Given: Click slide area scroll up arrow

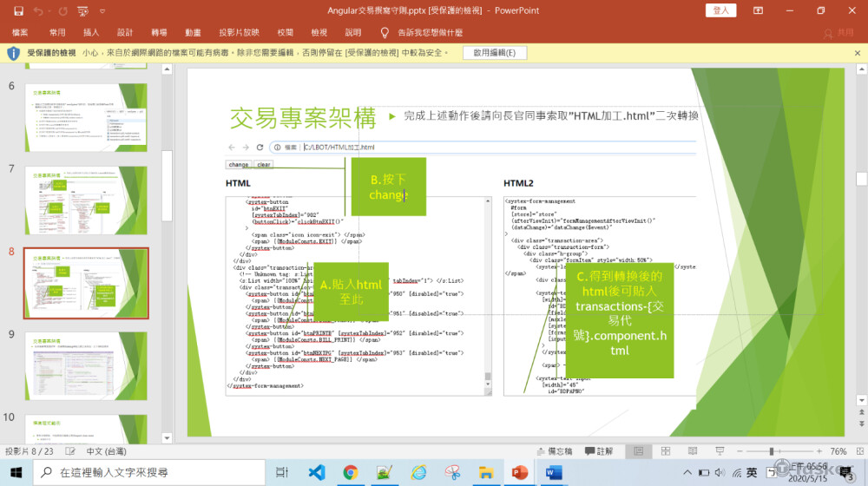Looking at the screenshot, I should click(x=861, y=69).
